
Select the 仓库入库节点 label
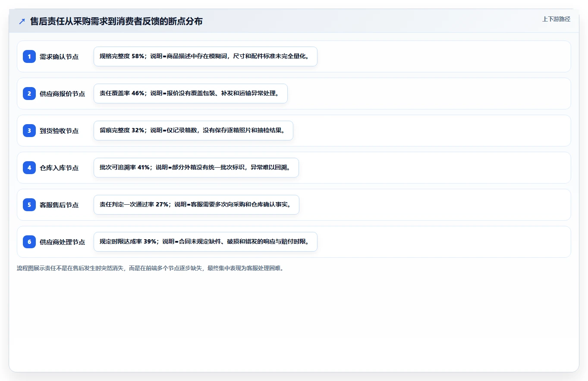pyautogui.click(x=59, y=168)
